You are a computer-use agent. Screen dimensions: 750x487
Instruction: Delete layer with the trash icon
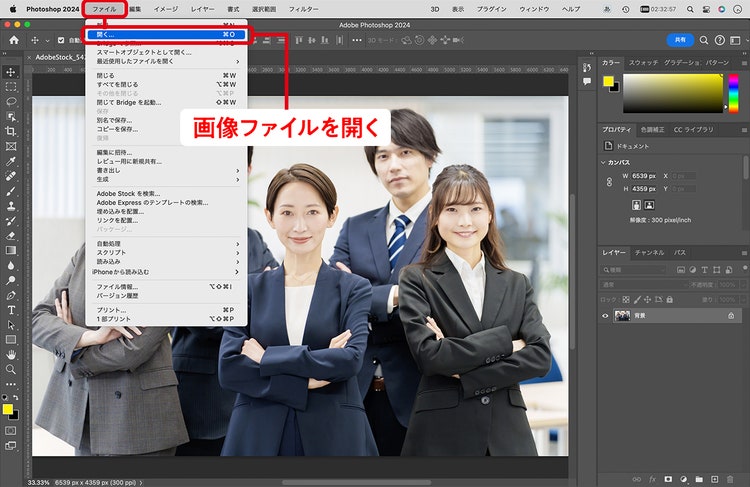point(730,479)
